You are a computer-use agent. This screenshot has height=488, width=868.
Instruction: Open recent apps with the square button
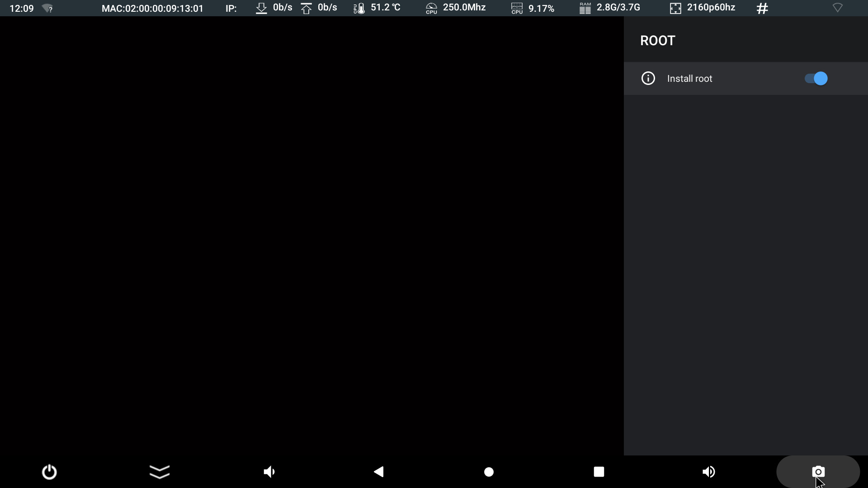[599, 472]
